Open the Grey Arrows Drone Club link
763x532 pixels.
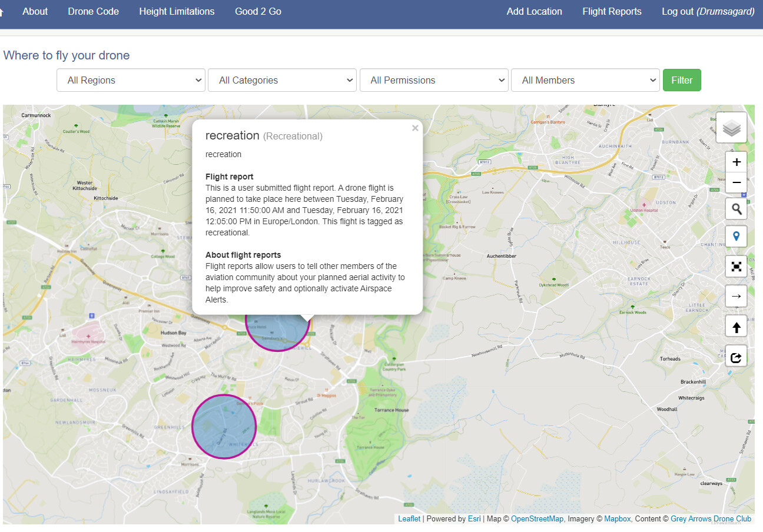(x=711, y=518)
